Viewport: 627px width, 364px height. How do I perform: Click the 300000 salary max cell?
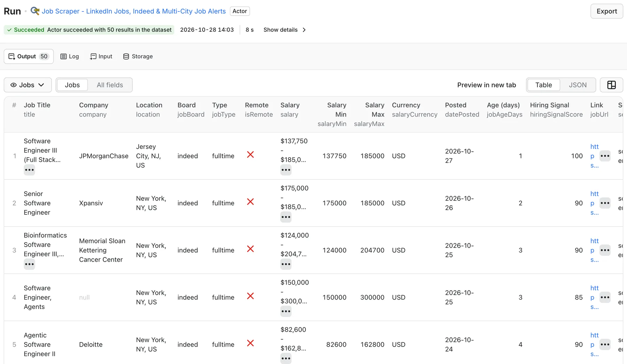pyautogui.click(x=372, y=297)
